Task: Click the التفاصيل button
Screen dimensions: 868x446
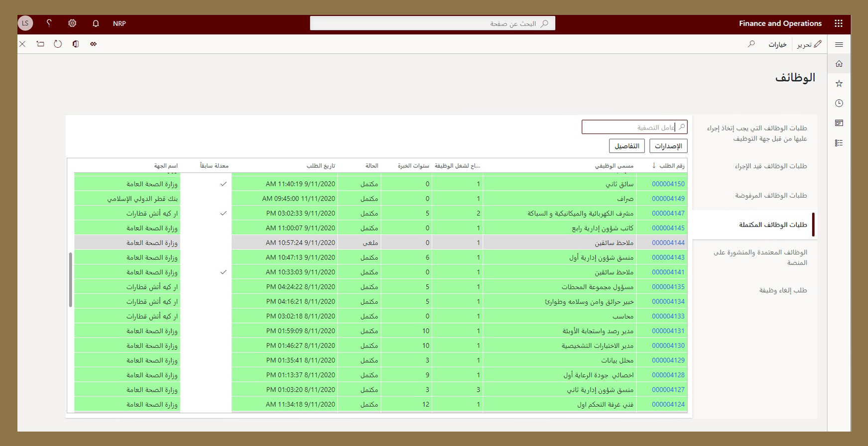Action: click(627, 146)
